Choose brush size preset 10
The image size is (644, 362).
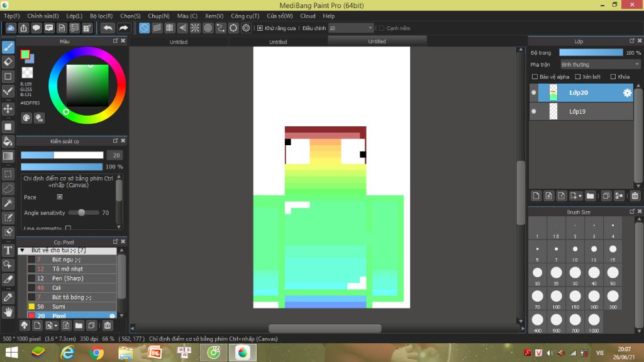pos(575,251)
